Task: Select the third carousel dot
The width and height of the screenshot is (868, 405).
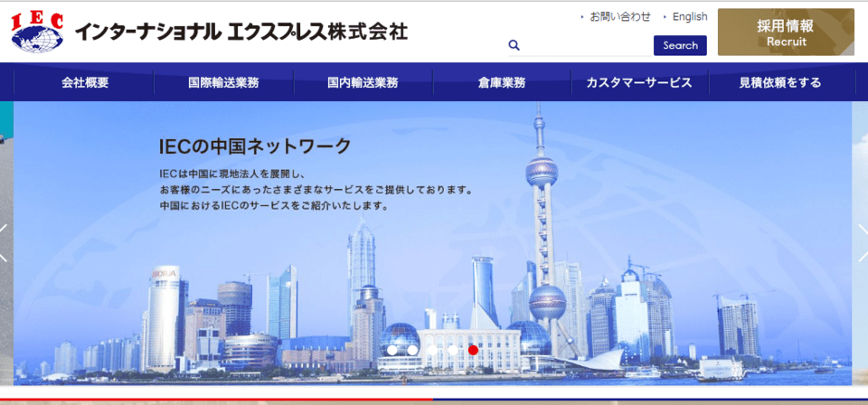Action: coord(433,350)
